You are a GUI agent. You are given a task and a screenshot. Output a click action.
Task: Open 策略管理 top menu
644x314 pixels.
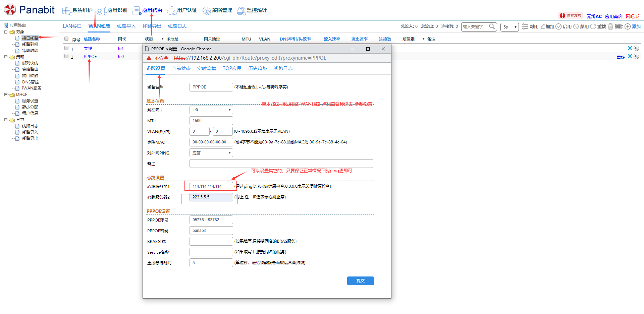(x=217, y=10)
